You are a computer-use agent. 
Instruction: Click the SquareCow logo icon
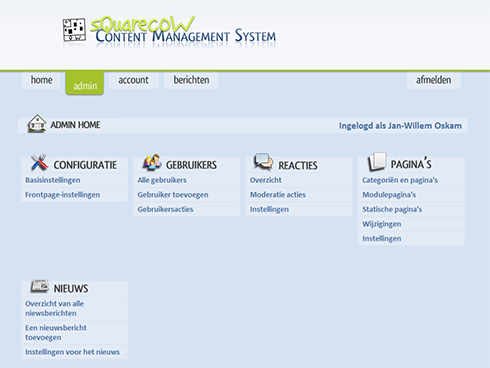tap(74, 30)
